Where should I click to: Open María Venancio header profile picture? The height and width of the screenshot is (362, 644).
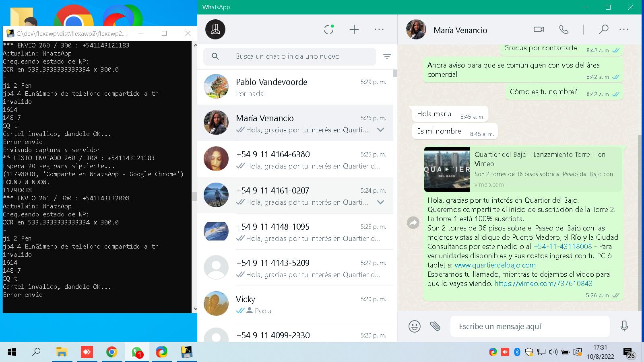click(416, 29)
